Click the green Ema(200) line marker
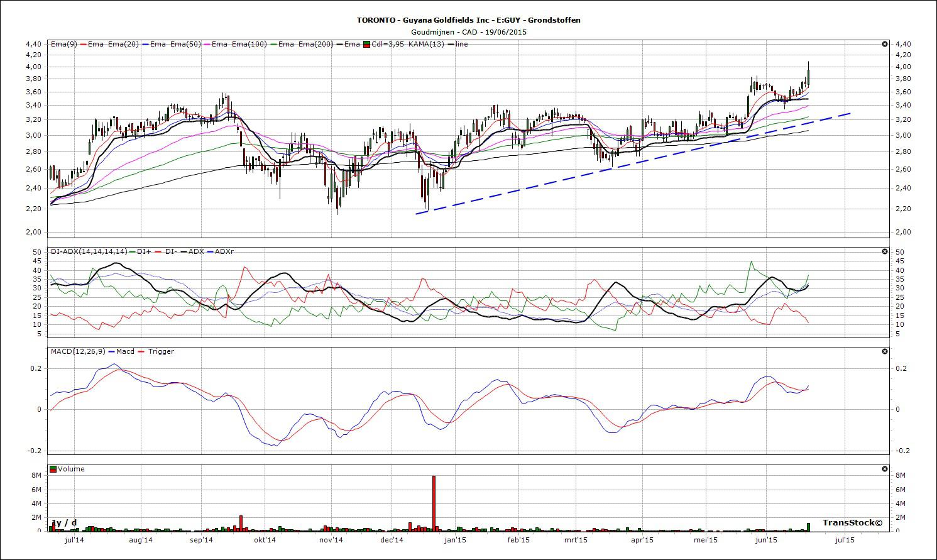This screenshot has height=560, width=937. point(272,44)
